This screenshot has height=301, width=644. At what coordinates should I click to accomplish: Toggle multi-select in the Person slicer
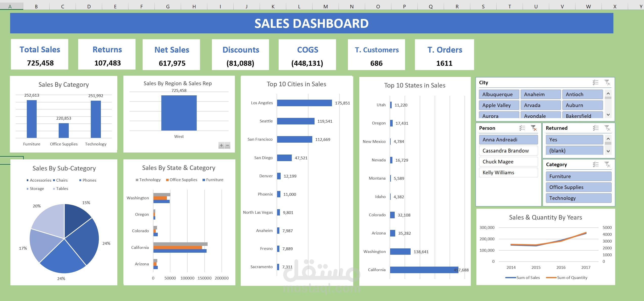pyautogui.click(x=522, y=128)
